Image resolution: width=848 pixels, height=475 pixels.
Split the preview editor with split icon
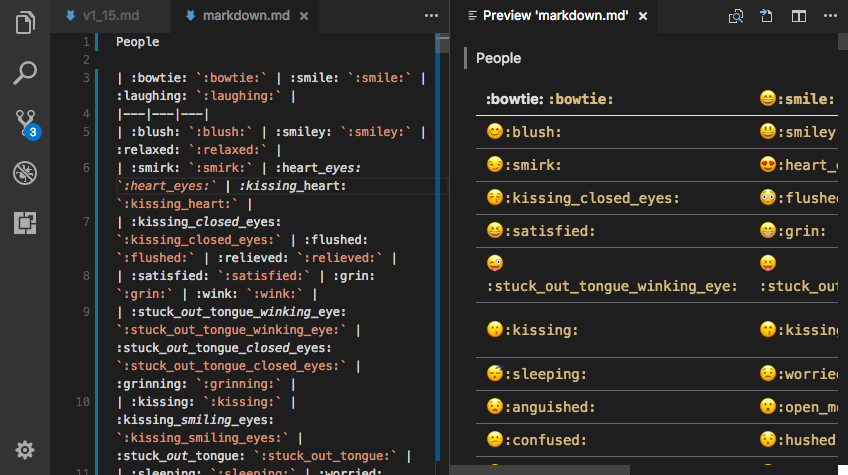(x=798, y=16)
